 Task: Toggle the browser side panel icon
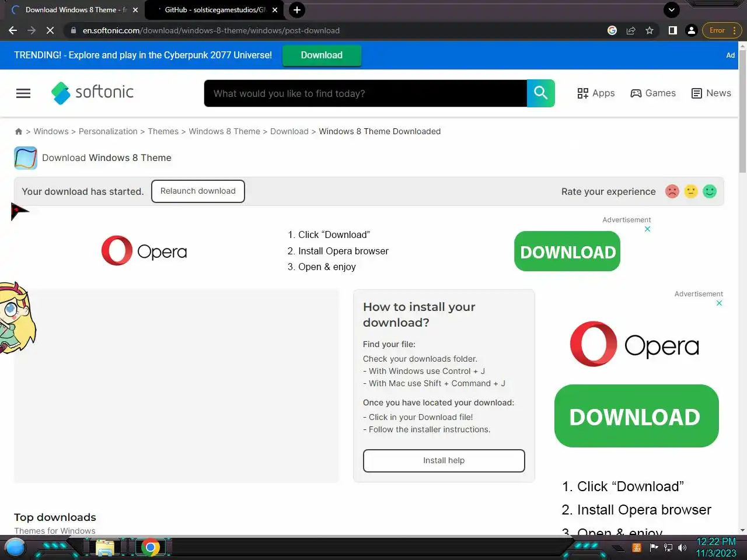(x=673, y=30)
